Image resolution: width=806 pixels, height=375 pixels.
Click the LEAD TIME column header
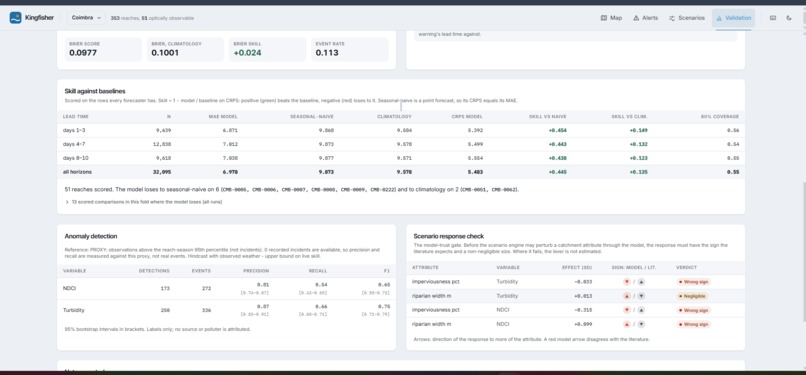click(76, 117)
